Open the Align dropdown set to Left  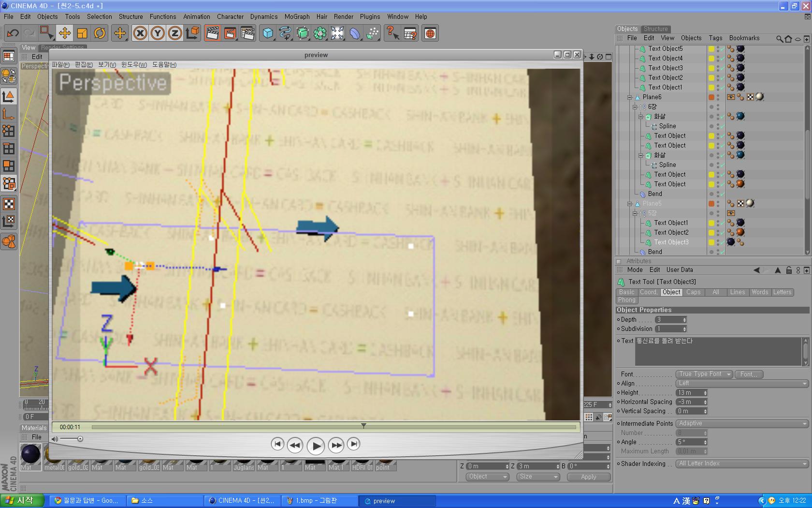pos(741,383)
